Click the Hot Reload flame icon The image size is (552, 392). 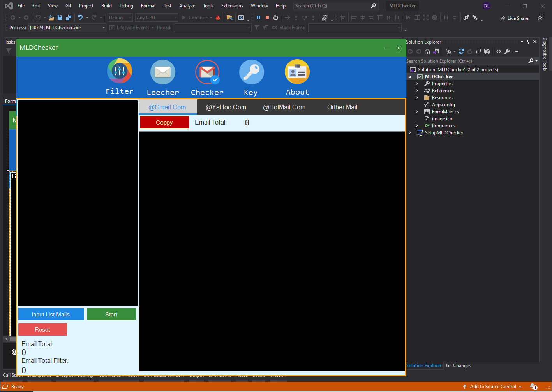(x=218, y=18)
